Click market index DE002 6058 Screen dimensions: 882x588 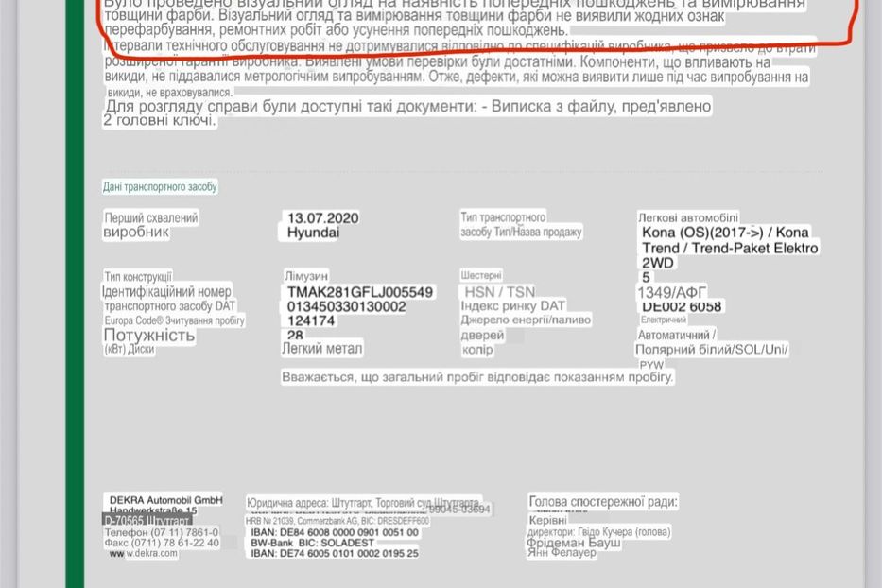click(x=682, y=306)
